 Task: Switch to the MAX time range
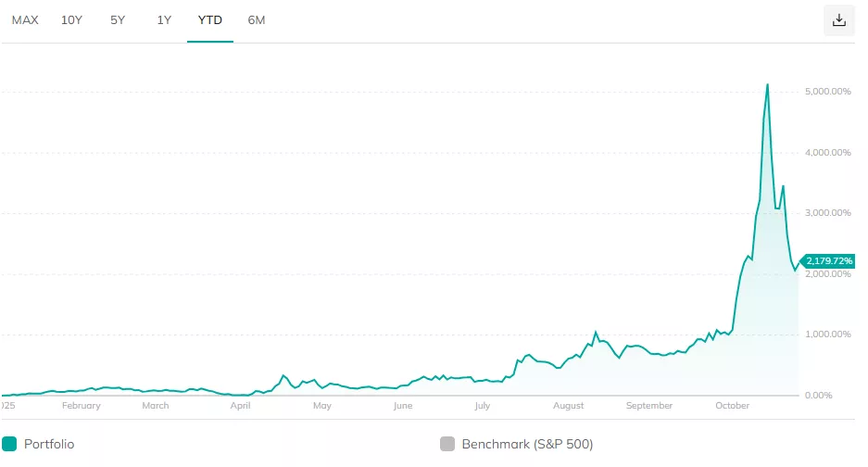(x=25, y=19)
